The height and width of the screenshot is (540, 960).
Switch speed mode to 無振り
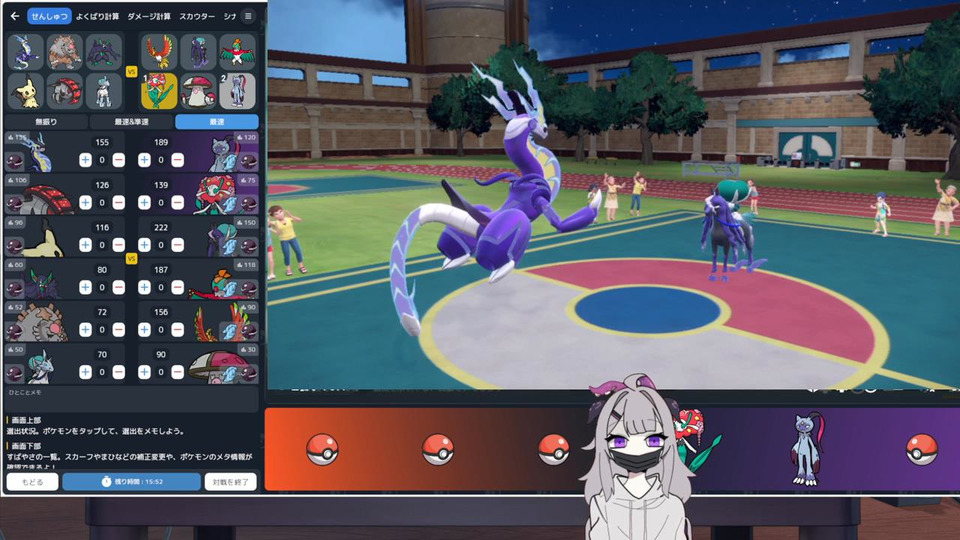pyautogui.click(x=46, y=122)
